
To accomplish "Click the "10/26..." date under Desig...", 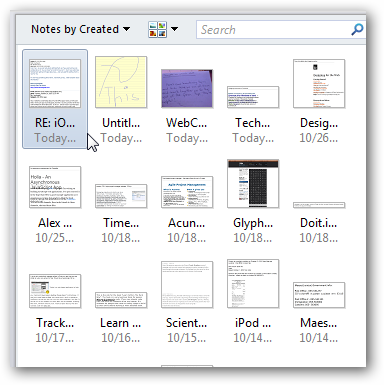I will (x=319, y=138).
